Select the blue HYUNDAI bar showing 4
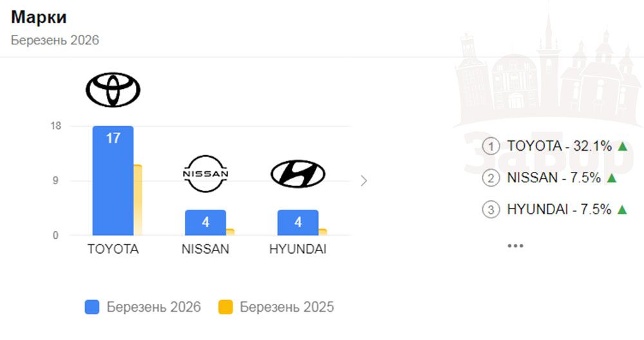This screenshot has width=644, height=340. point(298,223)
